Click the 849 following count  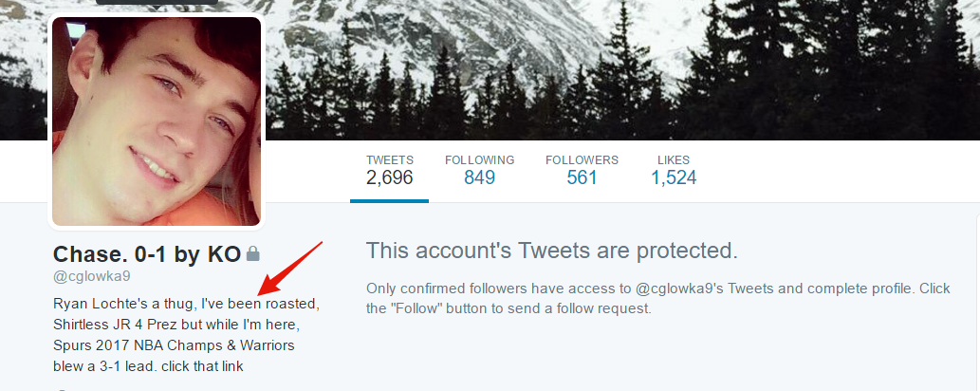[479, 178]
